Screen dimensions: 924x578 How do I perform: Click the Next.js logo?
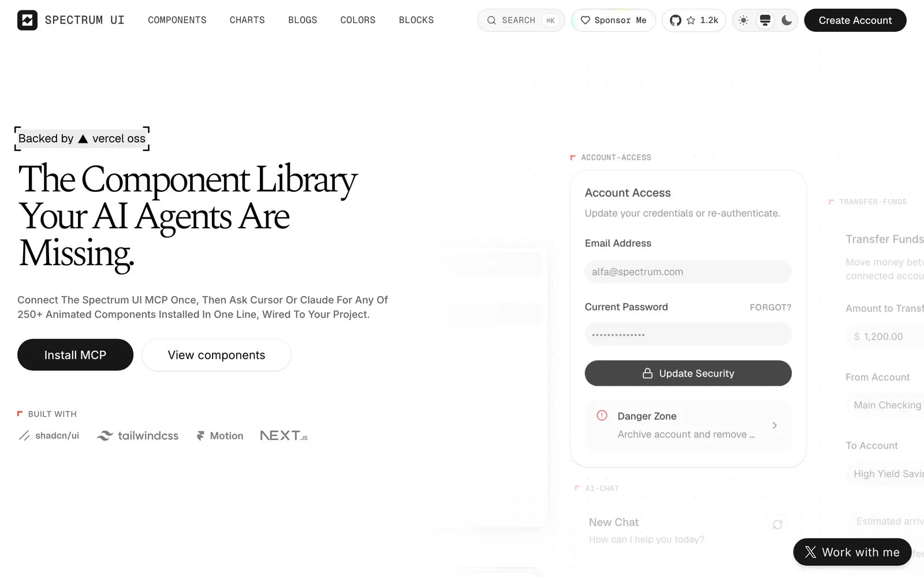pyautogui.click(x=284, y=436)
